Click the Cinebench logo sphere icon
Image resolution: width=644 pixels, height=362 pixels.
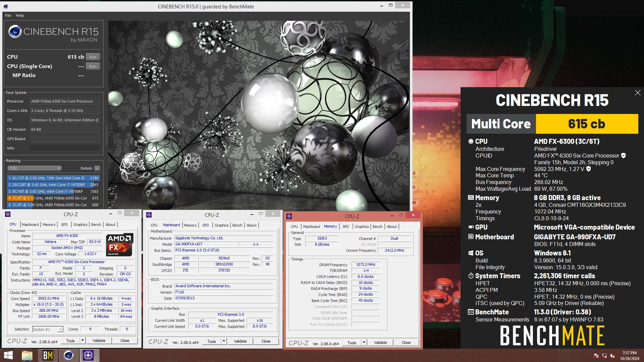point(15,32)
